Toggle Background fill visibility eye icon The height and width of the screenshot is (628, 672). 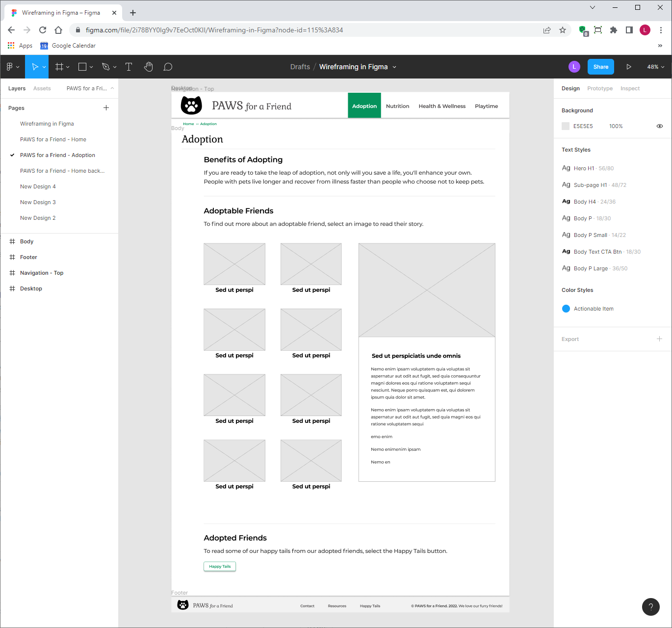[660, 126]
